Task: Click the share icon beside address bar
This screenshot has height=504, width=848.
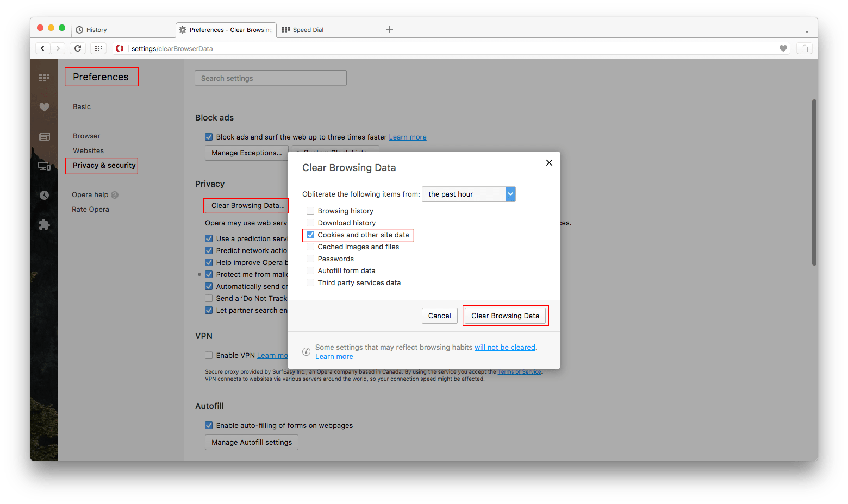Action: pos(805,48)
